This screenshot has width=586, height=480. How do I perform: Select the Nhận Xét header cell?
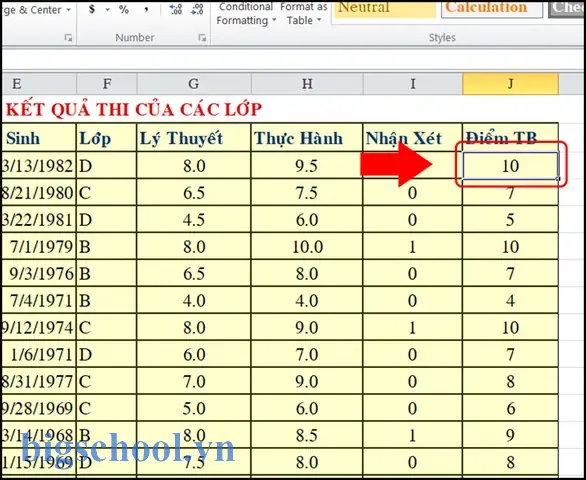click(x=412, y=138)
